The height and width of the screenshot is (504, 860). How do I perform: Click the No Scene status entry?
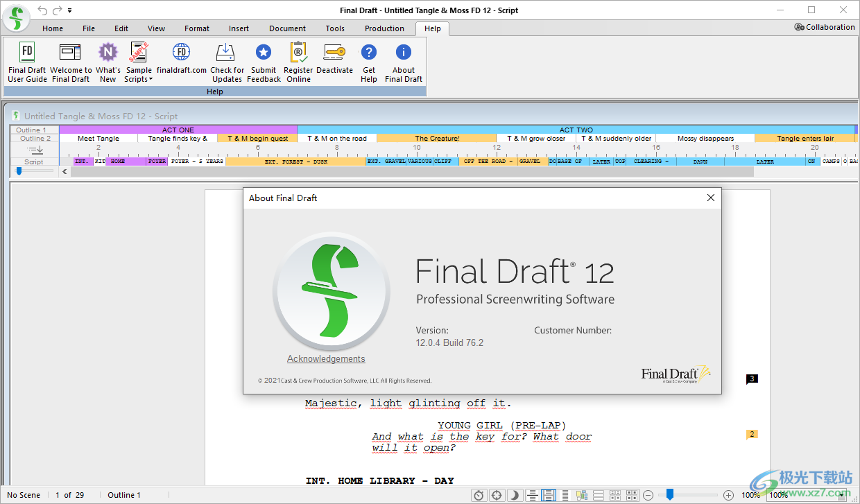24,495
